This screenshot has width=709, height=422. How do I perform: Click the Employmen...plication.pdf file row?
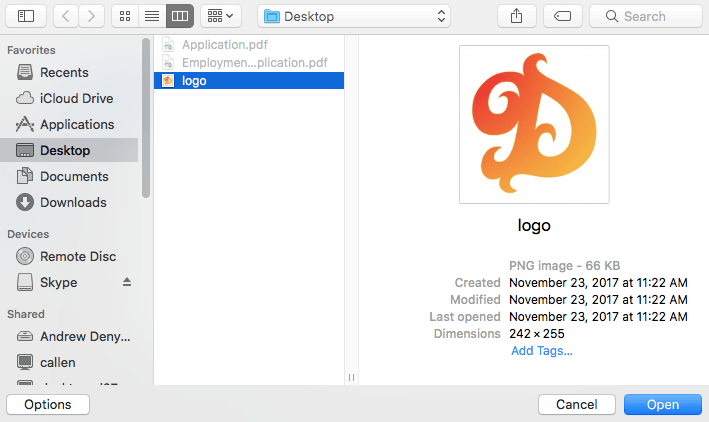pos(249,62)
